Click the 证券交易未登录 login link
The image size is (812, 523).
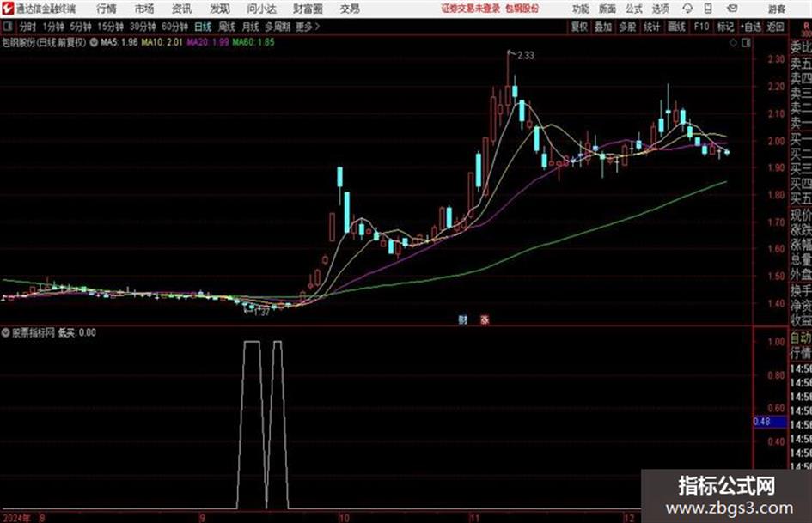click(471, 9)
